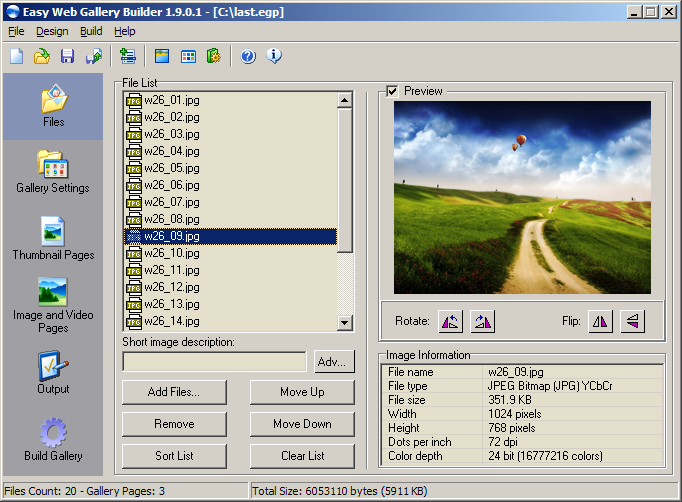Select Build Gallery gear in sidebar
This screenshot has height=502, width=682.
point(52,439)
